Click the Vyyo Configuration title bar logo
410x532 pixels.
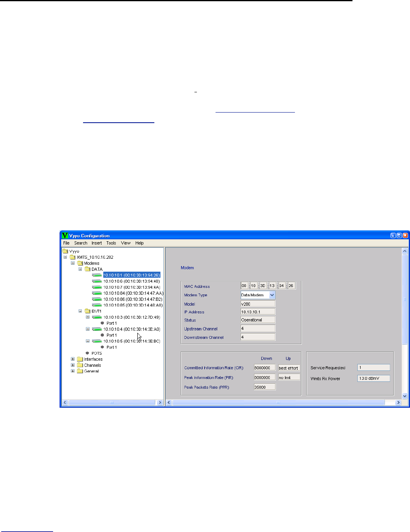65,236
